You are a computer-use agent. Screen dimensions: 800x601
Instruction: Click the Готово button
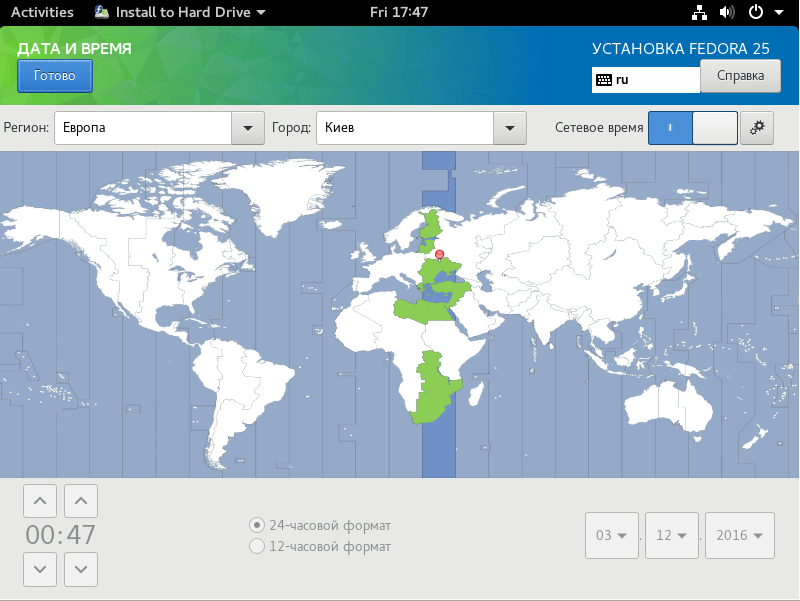click(55, 76)
